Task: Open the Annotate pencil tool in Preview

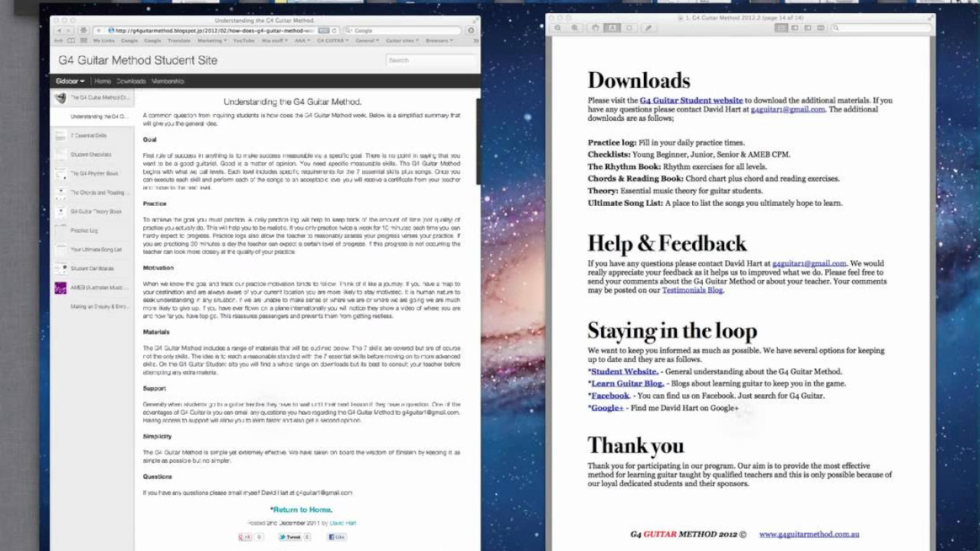Action: (648, 28)
